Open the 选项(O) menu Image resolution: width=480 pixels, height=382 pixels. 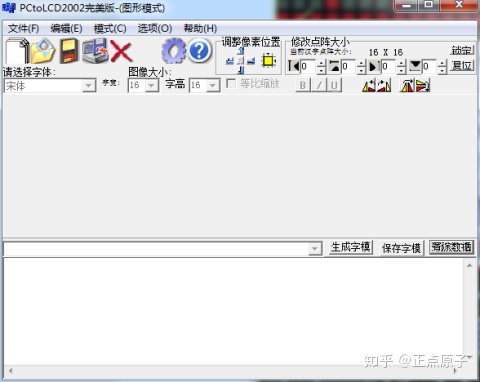[155, 29]
